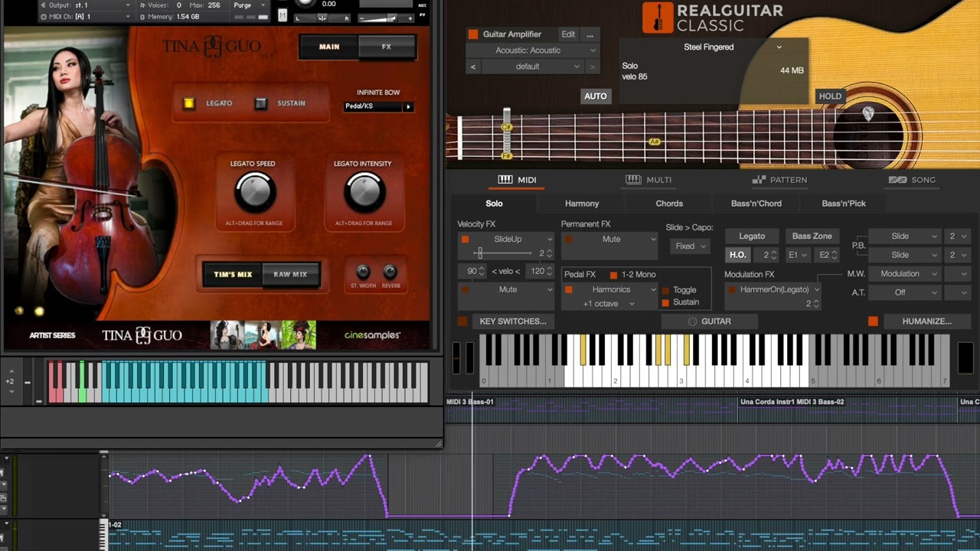980x551 pixels.
Task: Click the A# note marker on the fretboard
Action: point(654,142)
